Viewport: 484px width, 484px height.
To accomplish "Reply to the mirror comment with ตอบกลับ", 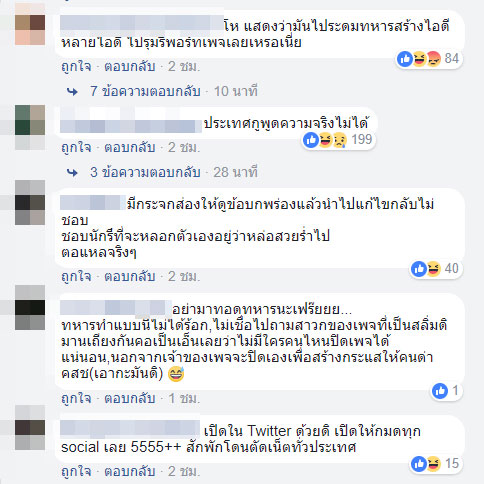I will pyautogui.click(x=130, y=276).
